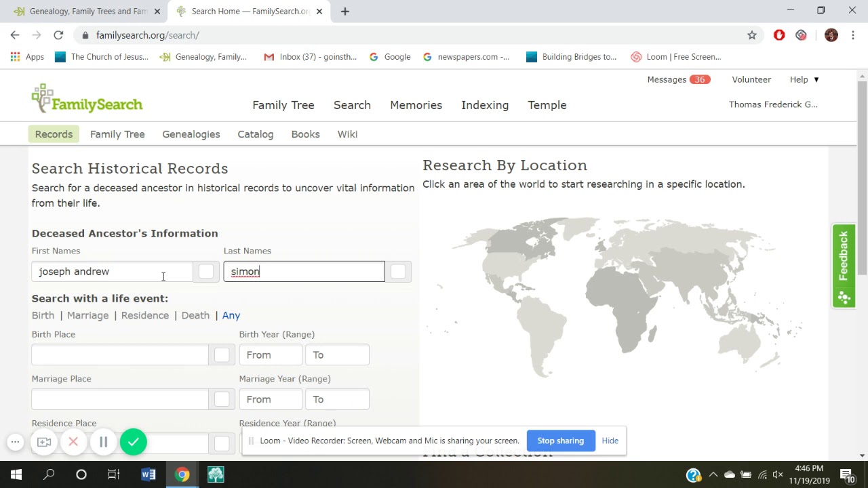Click the Stop sharing button
868x488 pixels.
click(x=561, y=441)
